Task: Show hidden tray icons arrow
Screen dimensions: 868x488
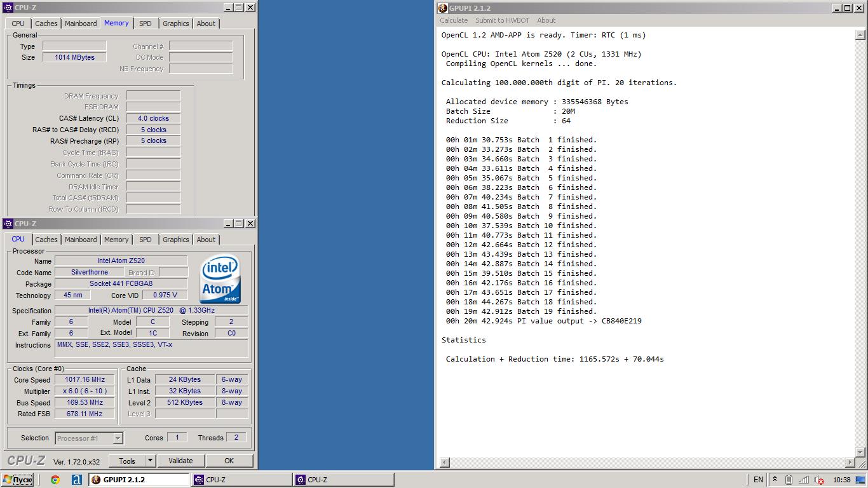Action: pyautogui.click(x=775, y=480)
